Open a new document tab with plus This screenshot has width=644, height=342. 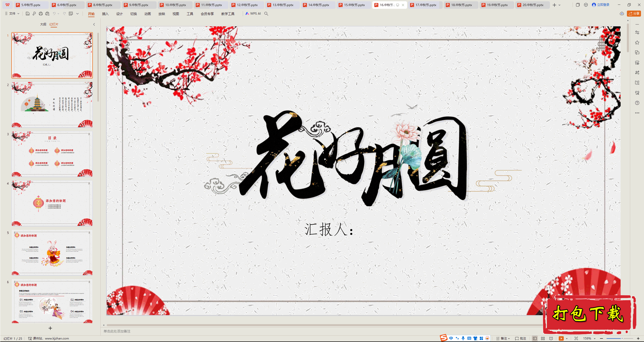(x=554, y=5)
